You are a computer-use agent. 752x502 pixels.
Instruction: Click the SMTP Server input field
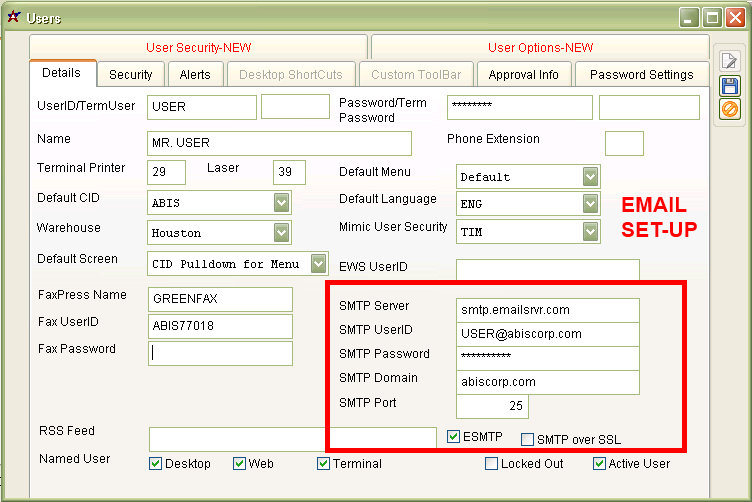coord(547,310)
